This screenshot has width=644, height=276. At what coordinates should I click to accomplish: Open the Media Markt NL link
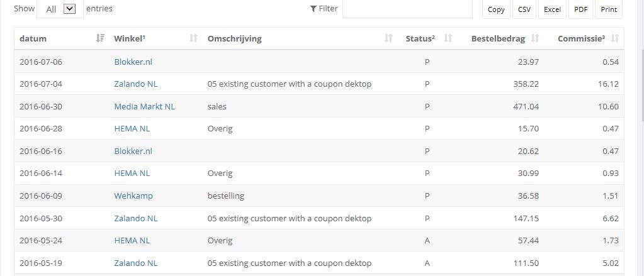pos(144,106)
